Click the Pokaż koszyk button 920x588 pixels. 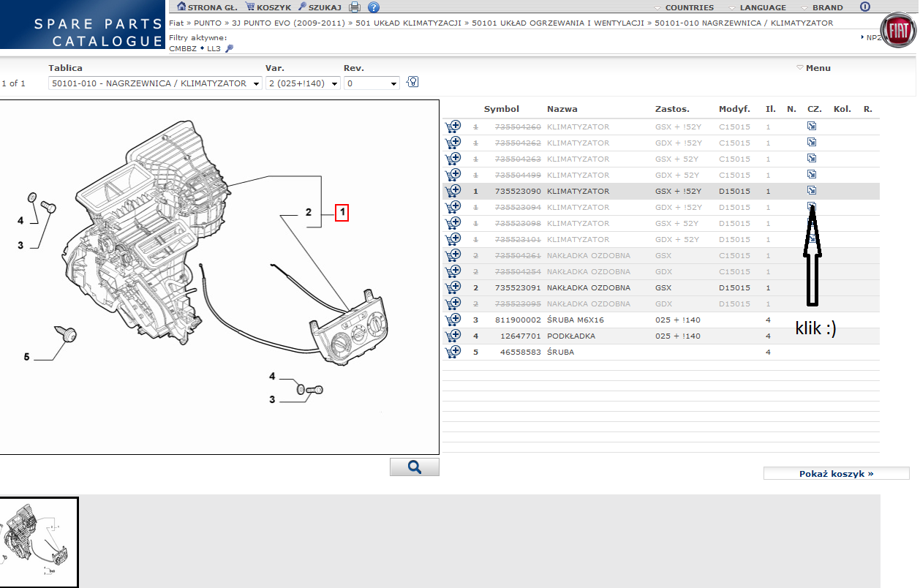click(x=836, y=474)
